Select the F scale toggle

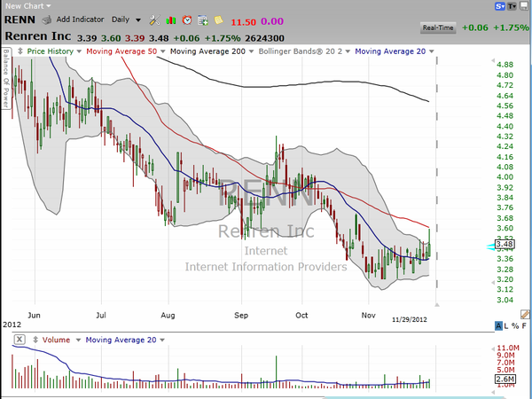click(x=524, y=326)
